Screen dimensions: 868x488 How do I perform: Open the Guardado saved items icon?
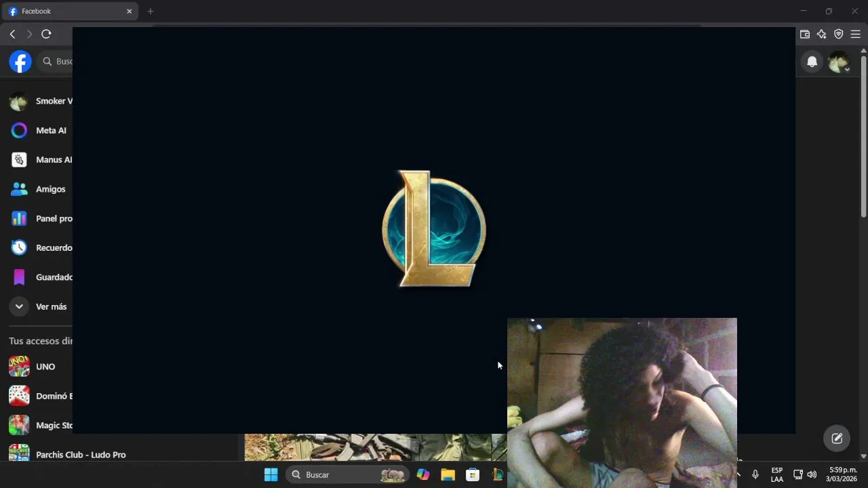[19, 277]
